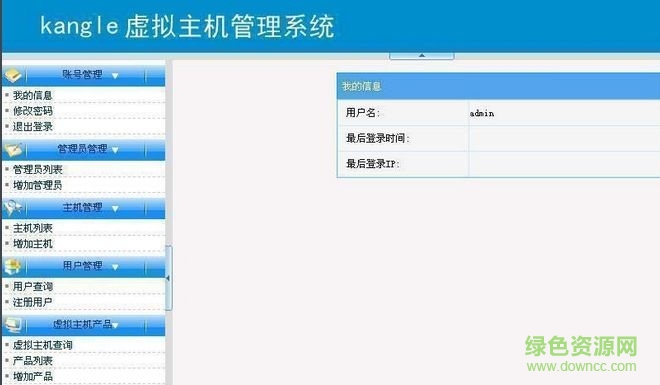660x385 pixels.
Task: Open the 用户查询 page
Action: pyautogui.click(x=33, y=287)
